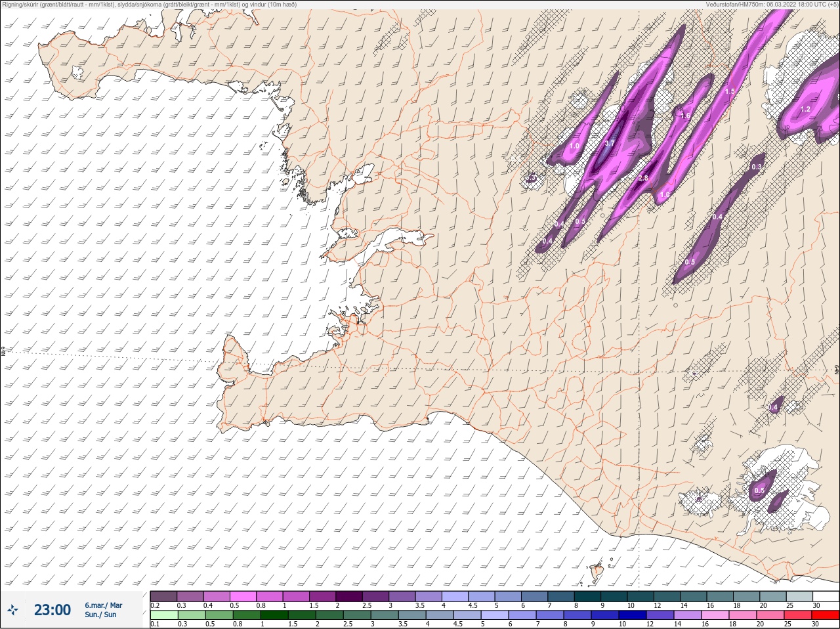Click the 1.2 snowfall value near the map edge
The height and width of the screenshot is (629, 840).
(x=806, y=109)
